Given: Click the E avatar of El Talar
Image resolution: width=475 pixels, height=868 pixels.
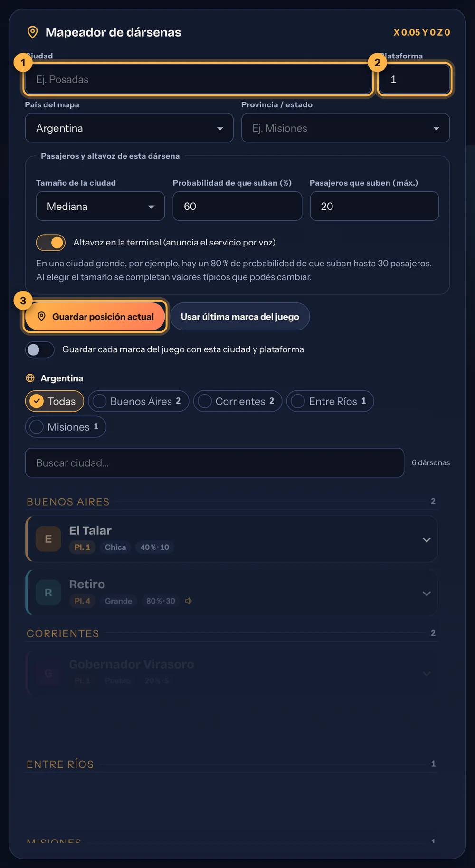Looking at the screenshot, I should [x=48, y=539].
